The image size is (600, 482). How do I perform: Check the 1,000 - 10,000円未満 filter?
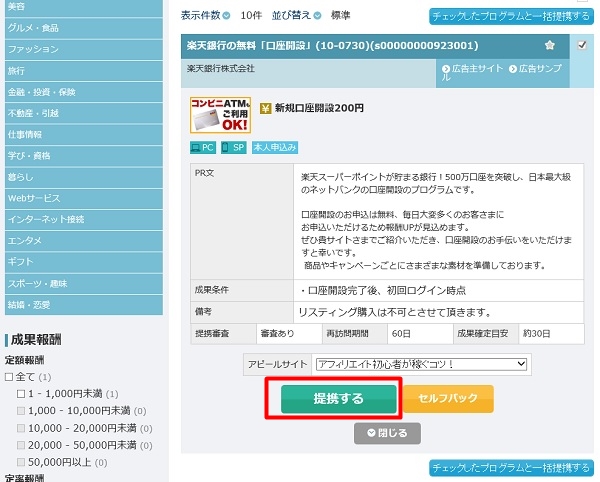pos(21,410)
